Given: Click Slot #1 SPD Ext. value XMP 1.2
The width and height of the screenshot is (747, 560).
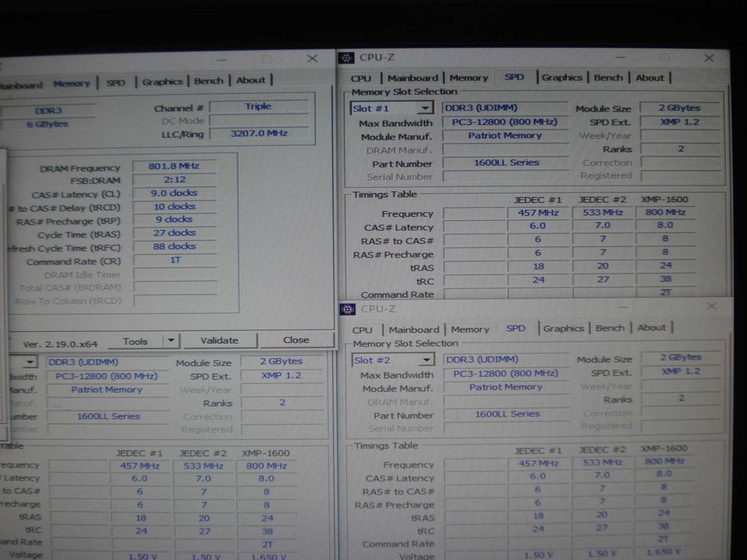Looking at the screenshot, I should click(x=680, y=122).
